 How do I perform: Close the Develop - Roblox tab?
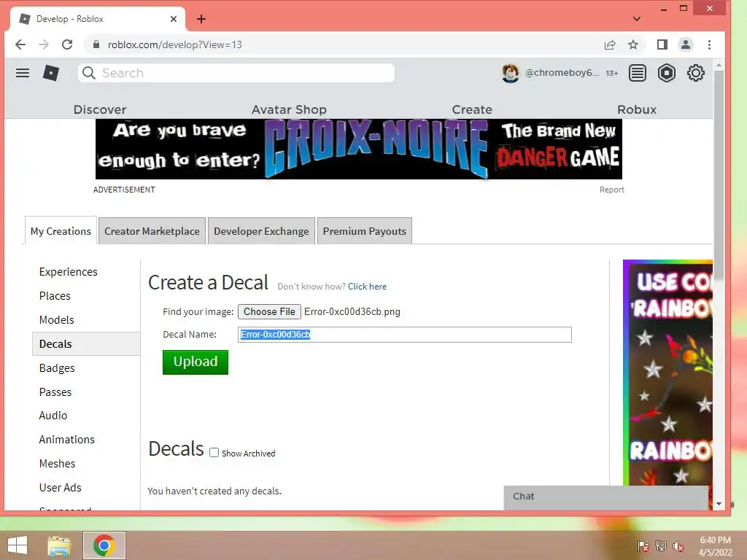click(174, 19)
